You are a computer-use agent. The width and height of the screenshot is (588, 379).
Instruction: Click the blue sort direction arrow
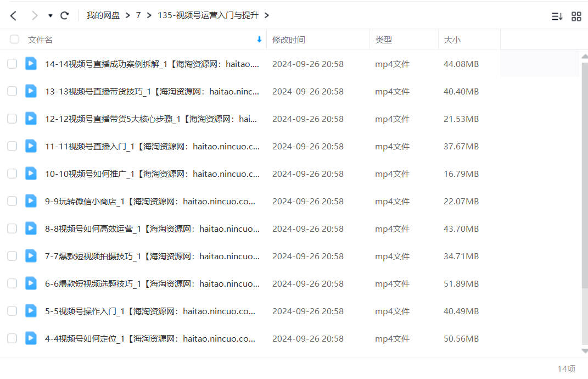[x=259, y=40]
